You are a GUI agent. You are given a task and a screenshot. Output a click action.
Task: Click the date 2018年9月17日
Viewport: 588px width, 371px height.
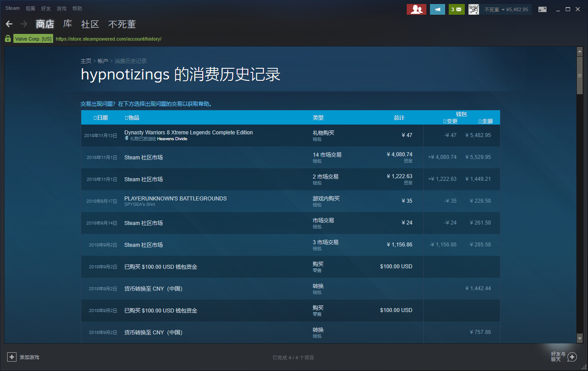(x=102, y=201)
